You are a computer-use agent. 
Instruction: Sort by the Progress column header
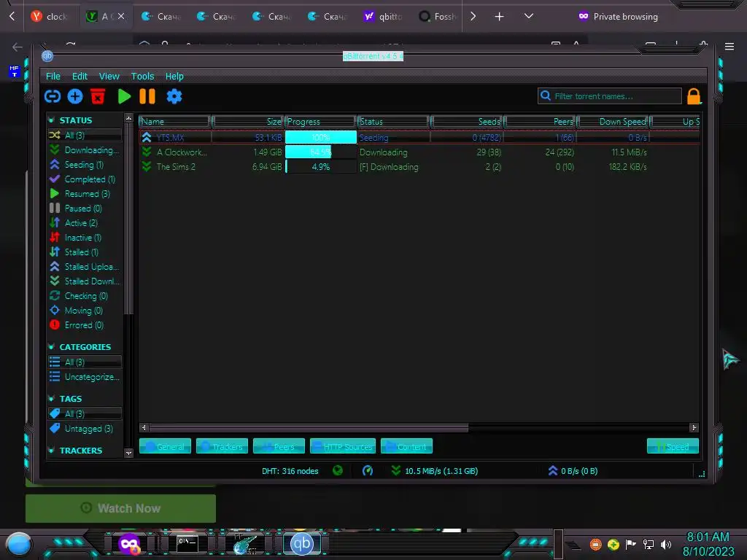321,122
